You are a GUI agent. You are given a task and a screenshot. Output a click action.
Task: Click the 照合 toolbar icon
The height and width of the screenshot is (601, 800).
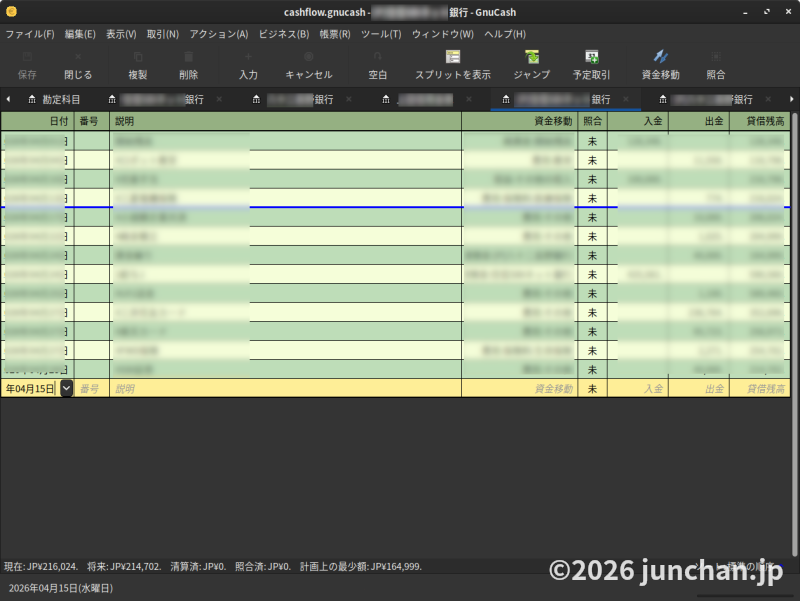point(715,57)
